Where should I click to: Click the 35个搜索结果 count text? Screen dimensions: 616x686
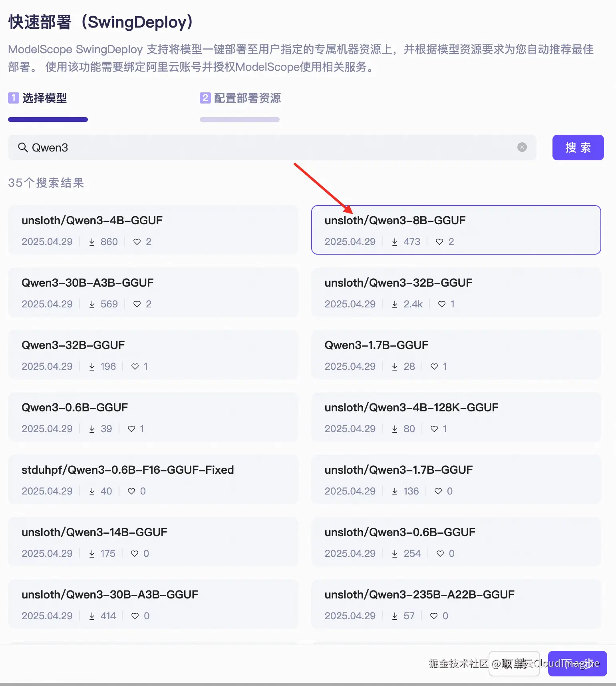(x=46, y=183)
